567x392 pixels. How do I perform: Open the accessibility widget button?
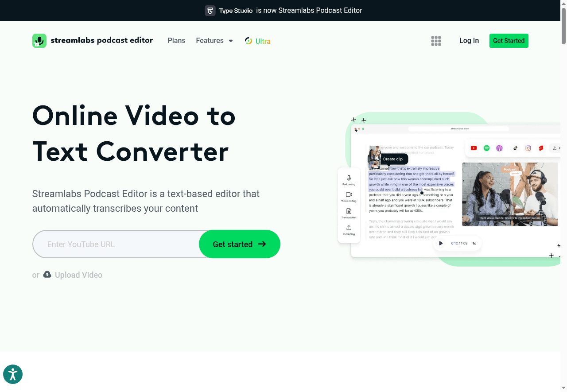pos(13,374)
